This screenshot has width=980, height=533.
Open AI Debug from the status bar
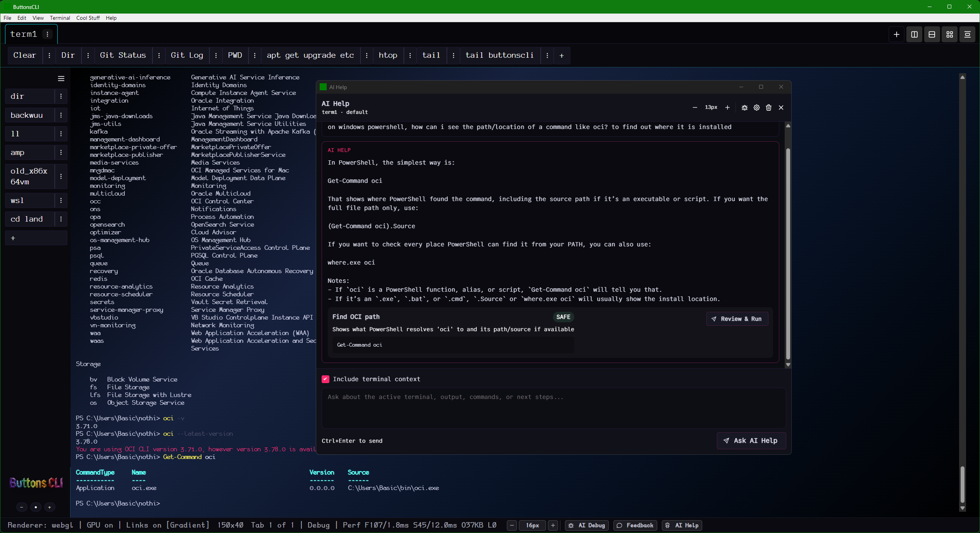click(587, 525)
